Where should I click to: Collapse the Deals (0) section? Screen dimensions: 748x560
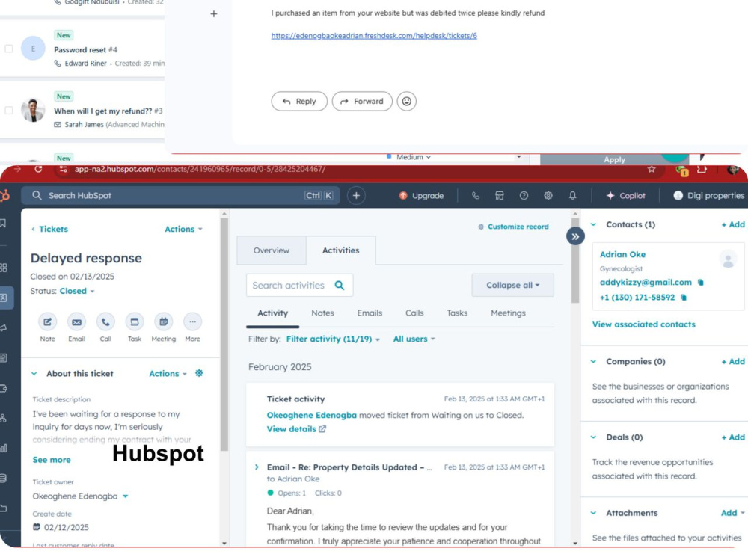pos(593,437)
